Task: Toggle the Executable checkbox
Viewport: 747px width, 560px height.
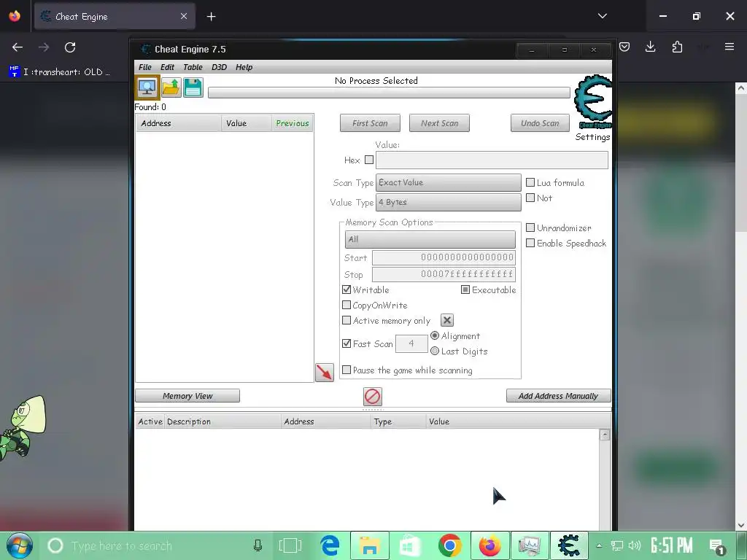Action: (465, 289)
